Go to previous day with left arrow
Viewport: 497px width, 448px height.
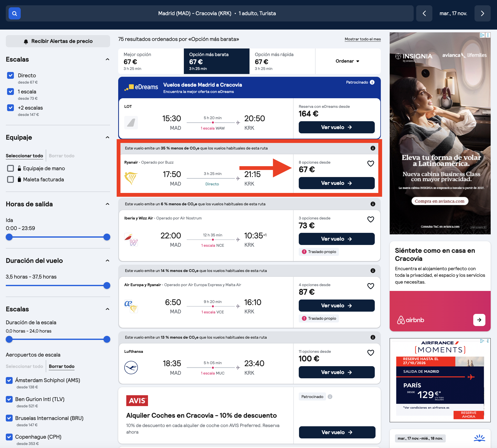(x=424, y=13)
